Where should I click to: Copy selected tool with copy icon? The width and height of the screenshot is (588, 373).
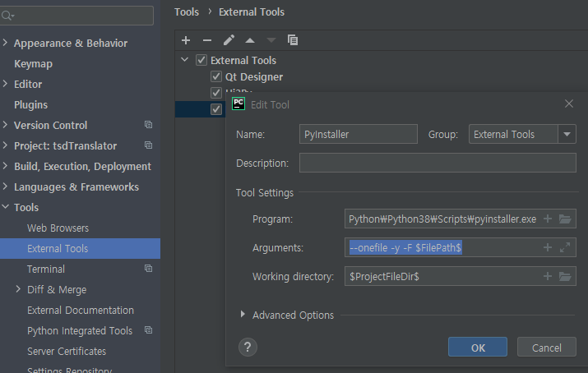[x=293, y=40]
